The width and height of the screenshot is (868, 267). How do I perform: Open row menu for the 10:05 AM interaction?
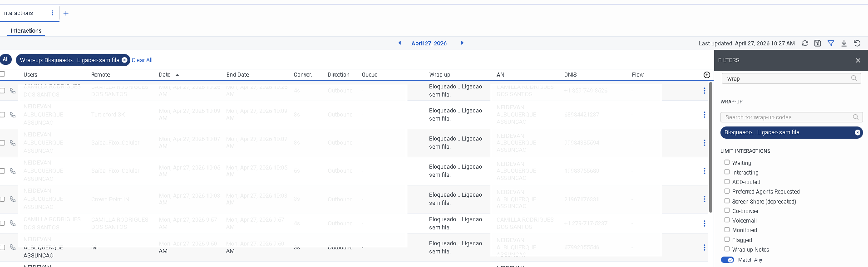click(705, 171)
